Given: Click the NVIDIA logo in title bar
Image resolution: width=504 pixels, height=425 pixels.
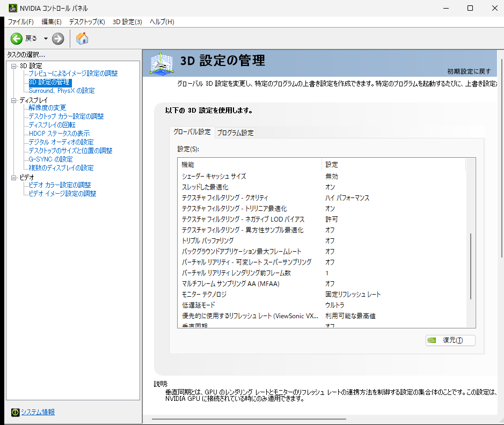Looking at the screenshot, I should (x=12, y=8).
